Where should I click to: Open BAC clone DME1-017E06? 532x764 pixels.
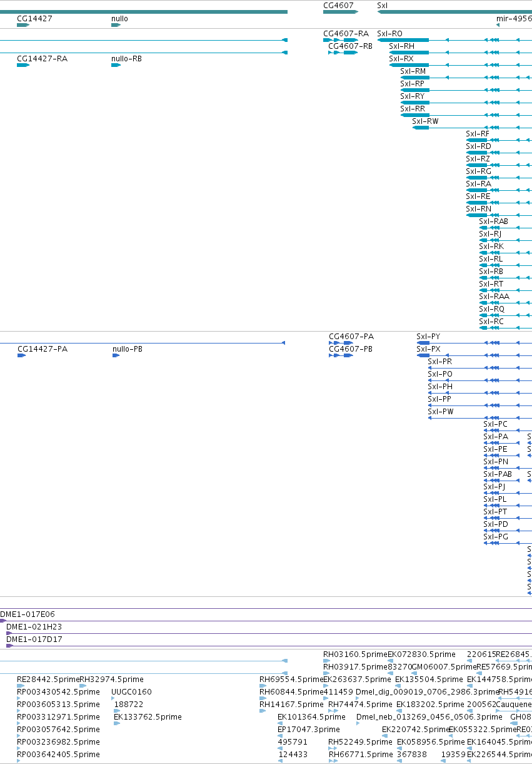point(28,614)
